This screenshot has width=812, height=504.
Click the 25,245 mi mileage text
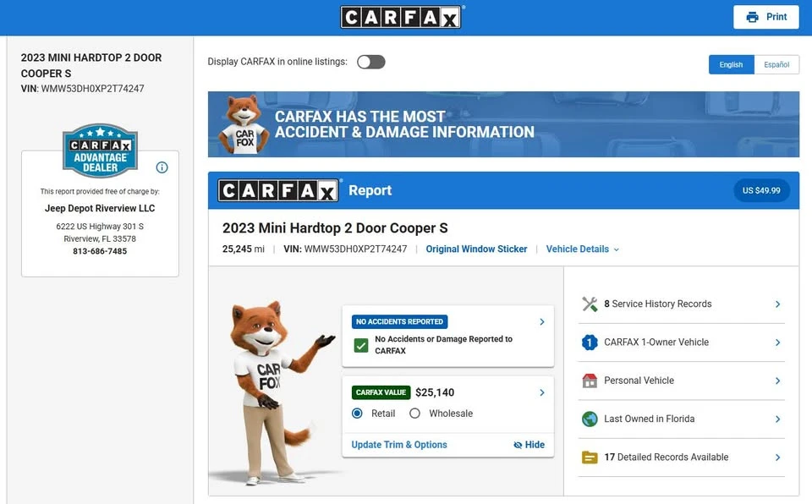tap(243, 249)
